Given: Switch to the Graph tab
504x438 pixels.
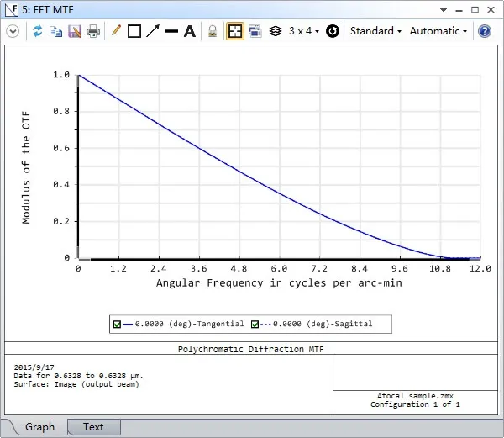Looking at the screenshot, I should pyautogui.click(x=39, y=427).
